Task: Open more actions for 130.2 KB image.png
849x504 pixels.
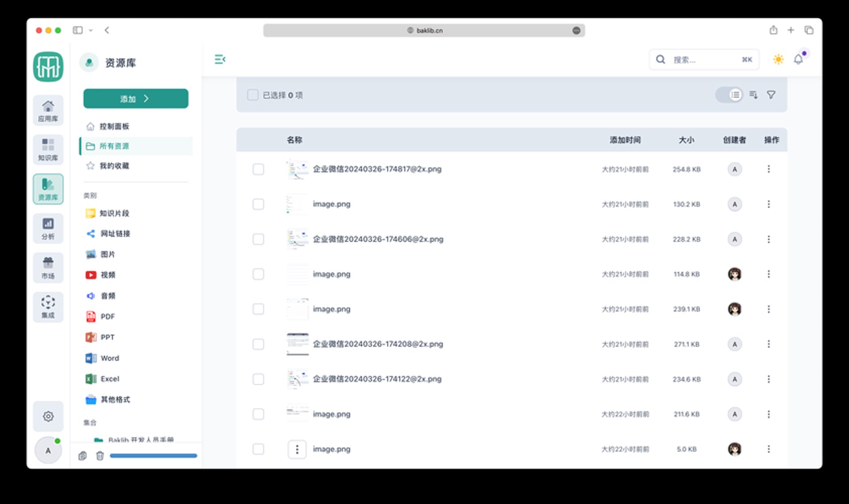Action: (x=769, y=204)
